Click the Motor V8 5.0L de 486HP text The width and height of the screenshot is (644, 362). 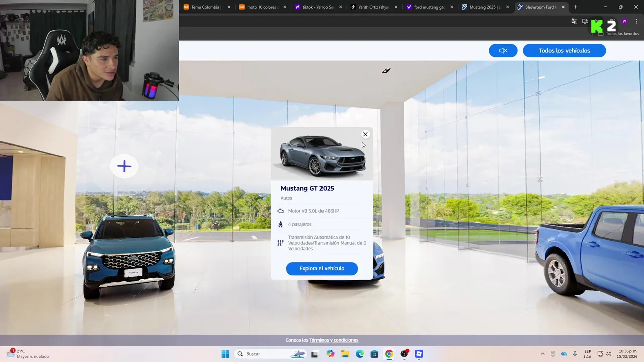pyautogui.click(x=313, y=211)
